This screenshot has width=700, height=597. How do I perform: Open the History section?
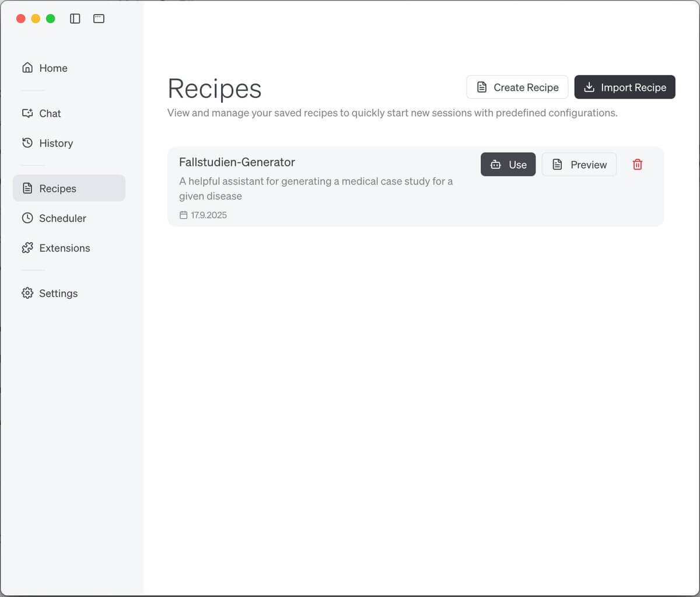(x=56, y=143)
